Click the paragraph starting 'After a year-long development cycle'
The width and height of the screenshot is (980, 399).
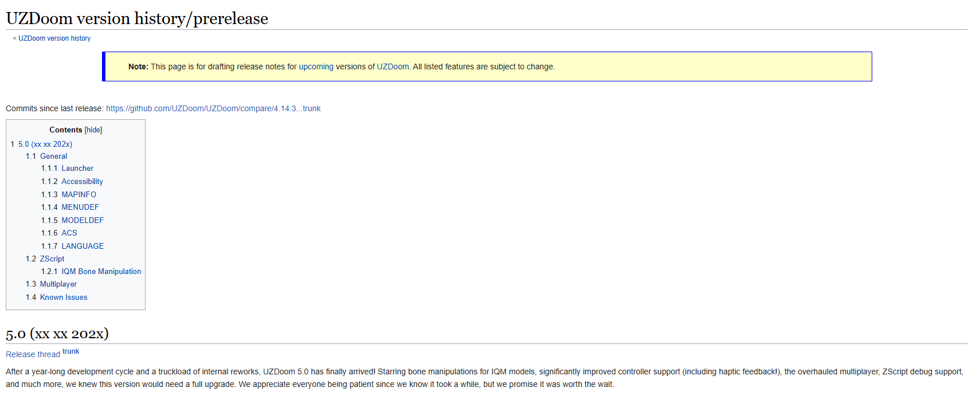485,378
